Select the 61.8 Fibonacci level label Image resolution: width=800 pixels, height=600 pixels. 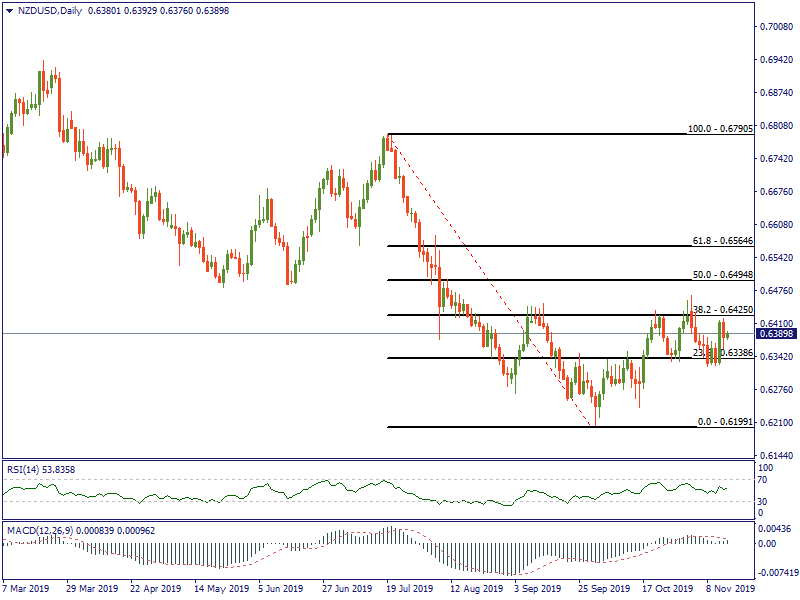click(721, 241)
